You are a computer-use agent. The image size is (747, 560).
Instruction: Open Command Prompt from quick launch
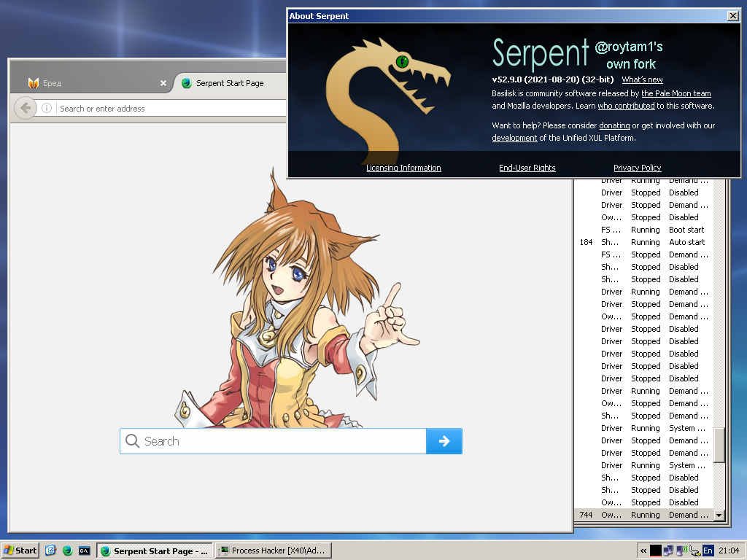point(85,551)
